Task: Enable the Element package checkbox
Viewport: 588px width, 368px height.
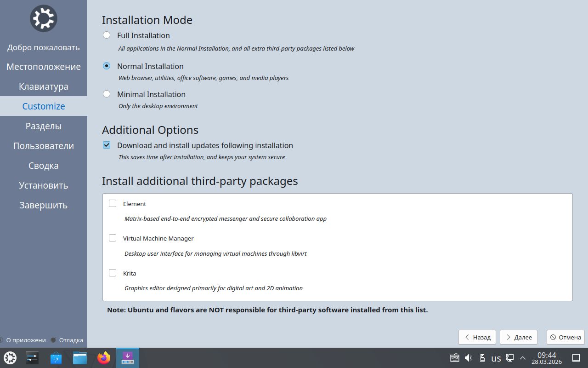Action: point(113,203)
